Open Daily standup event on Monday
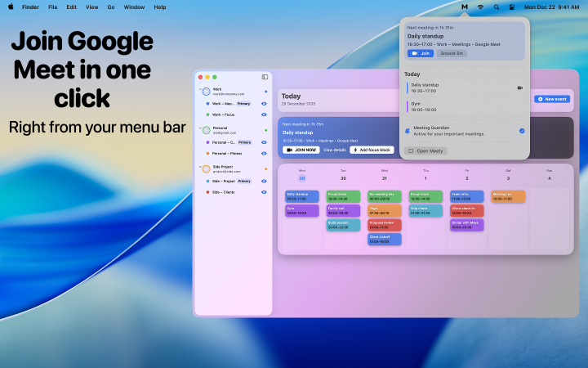Viewport: 588px width, 368px height. 302,196
